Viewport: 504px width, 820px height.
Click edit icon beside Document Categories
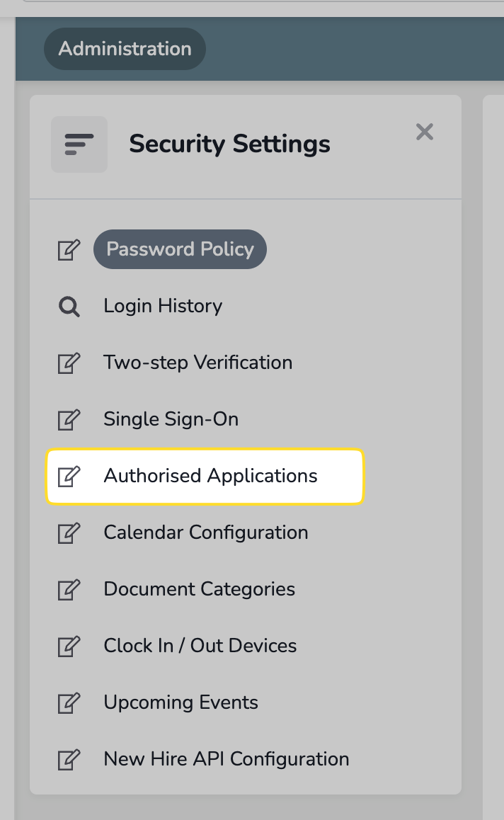pos(69,589)
